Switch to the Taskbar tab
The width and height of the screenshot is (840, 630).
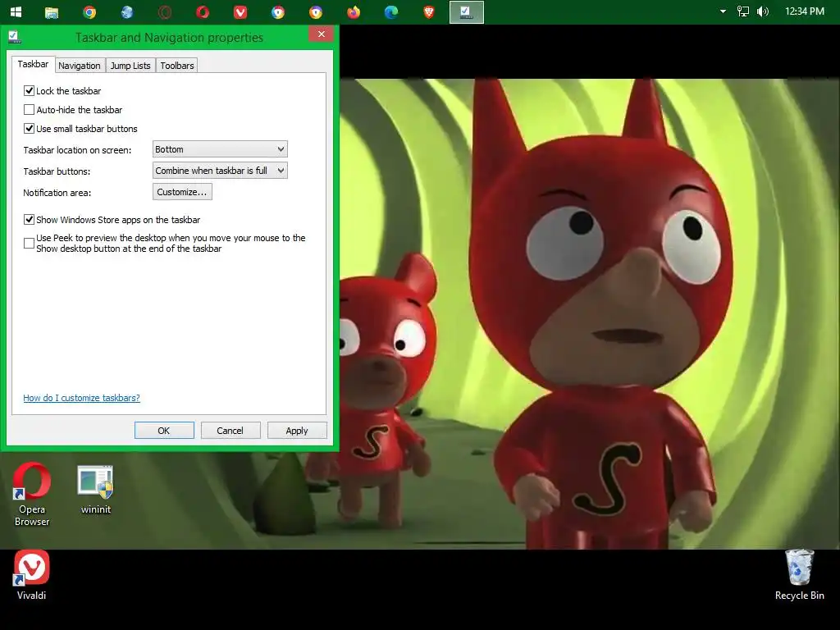tap(33, 64)
